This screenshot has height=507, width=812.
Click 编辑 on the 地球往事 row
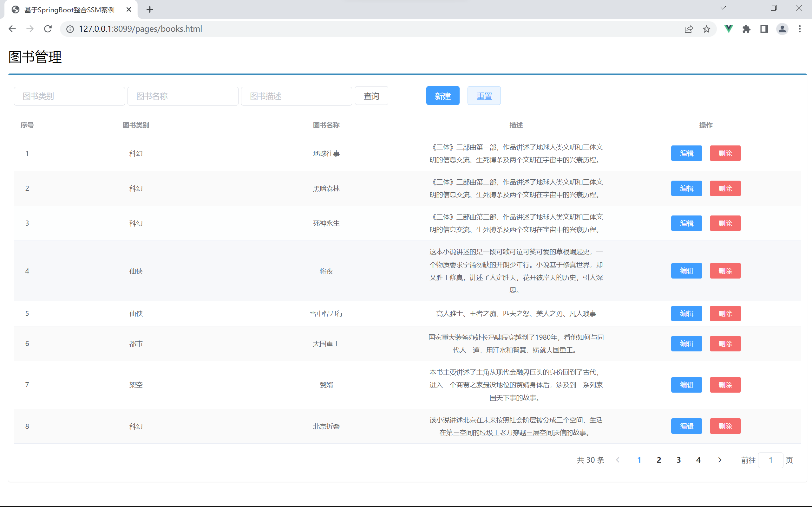click(686, 153)
